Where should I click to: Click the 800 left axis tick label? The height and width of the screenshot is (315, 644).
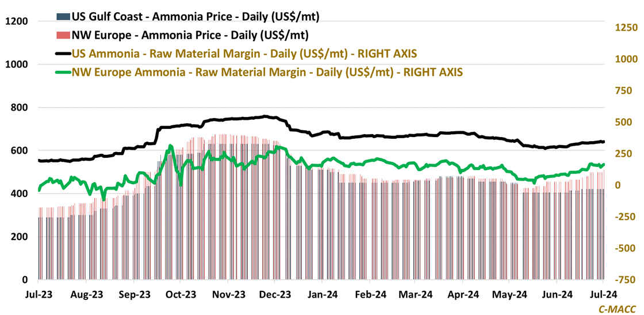[20, 108]
